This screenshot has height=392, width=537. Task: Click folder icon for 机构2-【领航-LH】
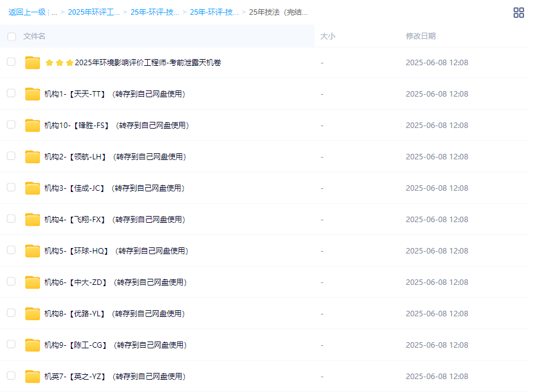click(33, 157)
